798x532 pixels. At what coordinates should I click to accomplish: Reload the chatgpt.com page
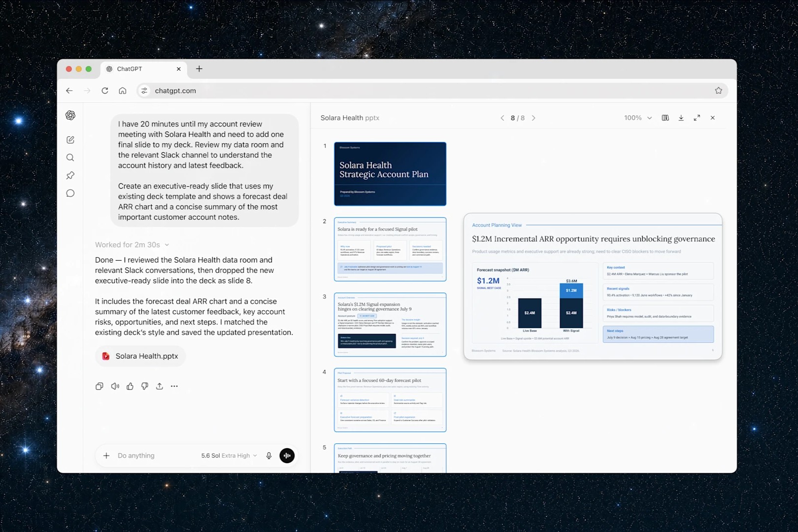click(105, 91)
